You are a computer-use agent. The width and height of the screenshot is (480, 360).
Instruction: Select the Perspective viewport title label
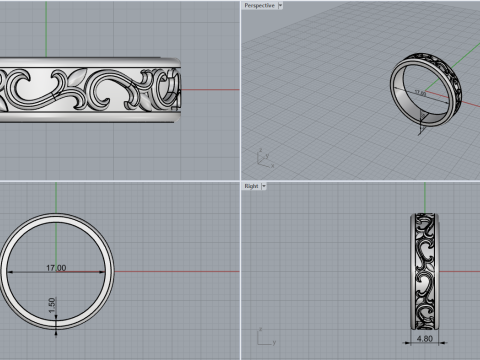click(x=260, y=6)
